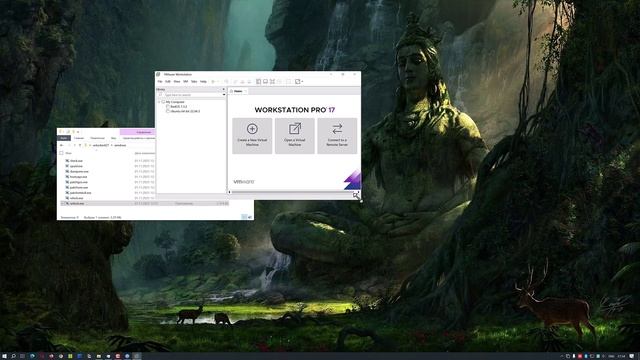The height and width of the screenshot is (360, 640).
Task: Open the Tabs menu in VMware Workstation
Action: (x=194, y=82)
